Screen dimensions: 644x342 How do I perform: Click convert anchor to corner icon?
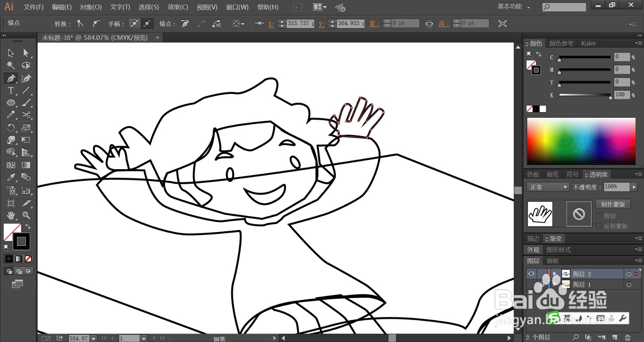tap(80, 23)
